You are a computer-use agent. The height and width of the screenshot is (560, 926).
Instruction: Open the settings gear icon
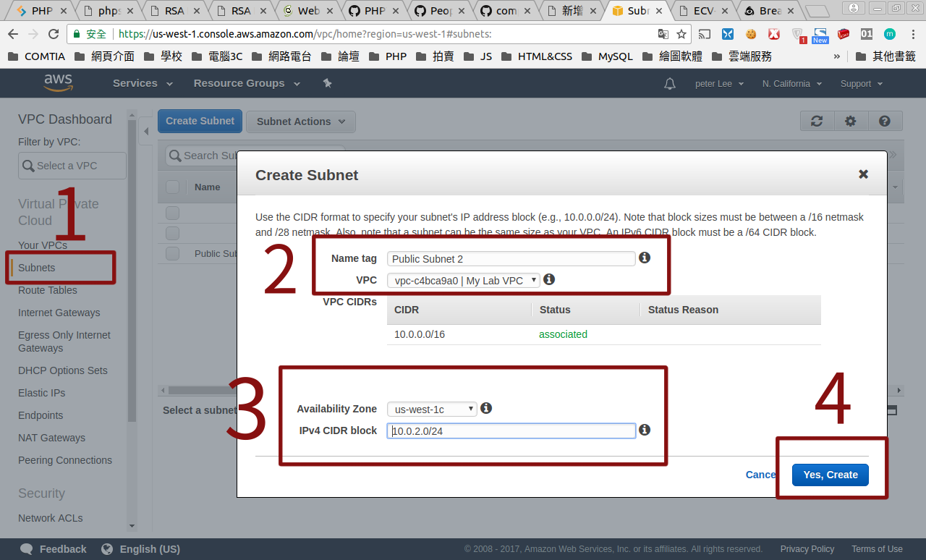click(x=851, y=122)
